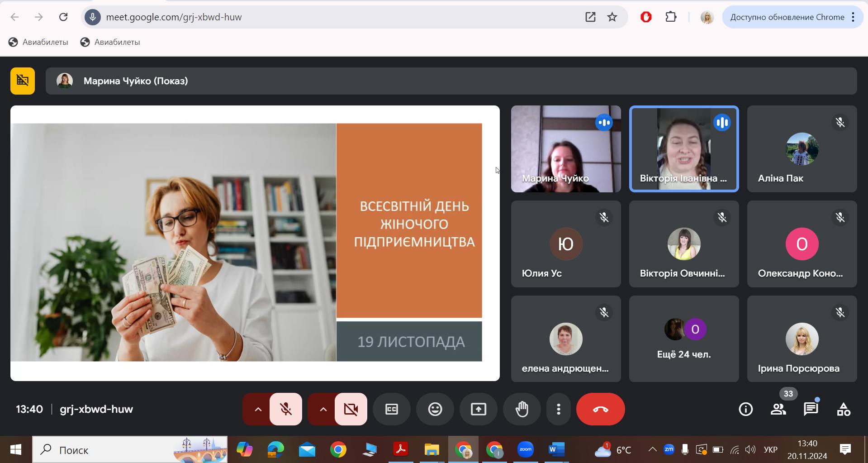Image resolution: width=868 pixels, height=463 pixels.
Task: Open the Ещё 24 чел. participants tile
Action: (683, 339)
